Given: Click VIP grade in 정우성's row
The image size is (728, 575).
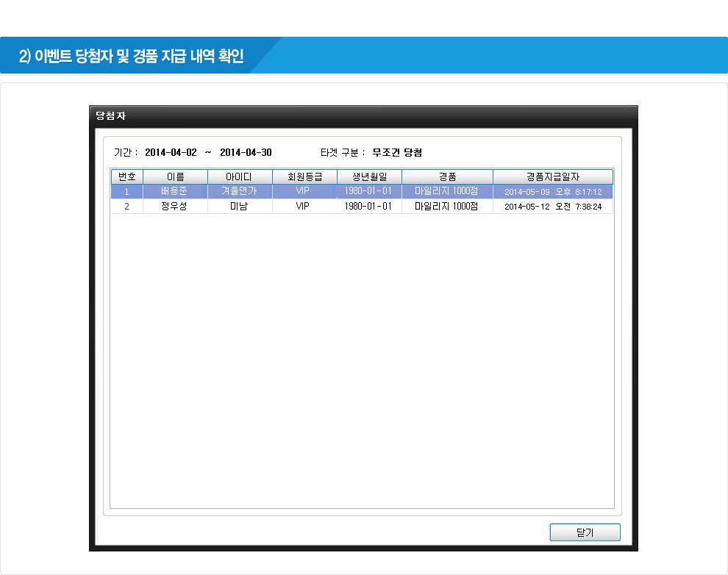Looking at the screenshot, I should [303, 207].
